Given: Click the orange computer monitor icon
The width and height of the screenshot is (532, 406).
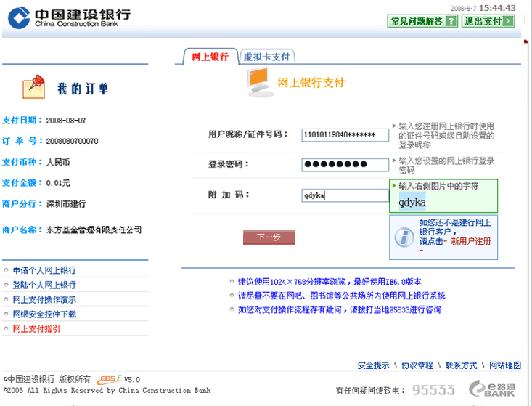Looking at the screenshot, I should [260, 82].
